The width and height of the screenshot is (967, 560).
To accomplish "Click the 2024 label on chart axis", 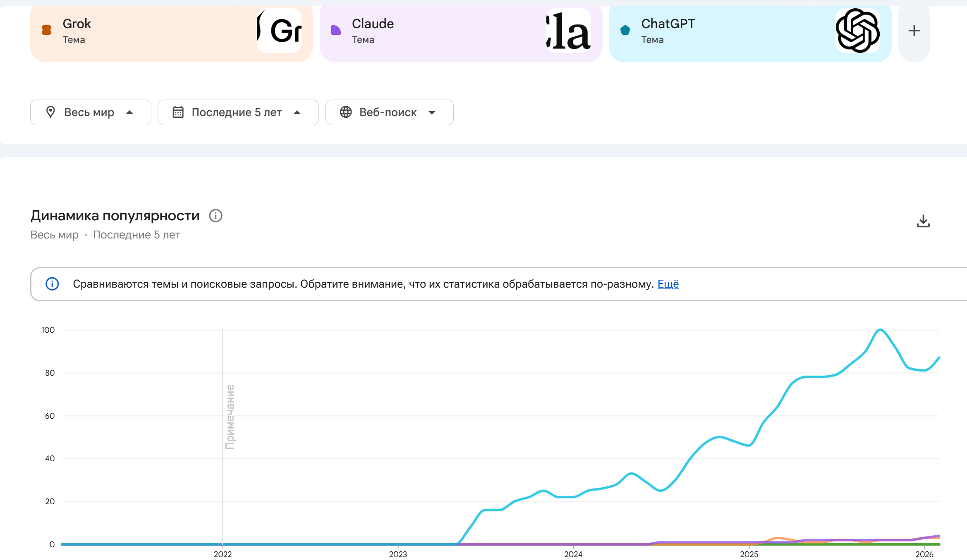I will tap(573, 554).
